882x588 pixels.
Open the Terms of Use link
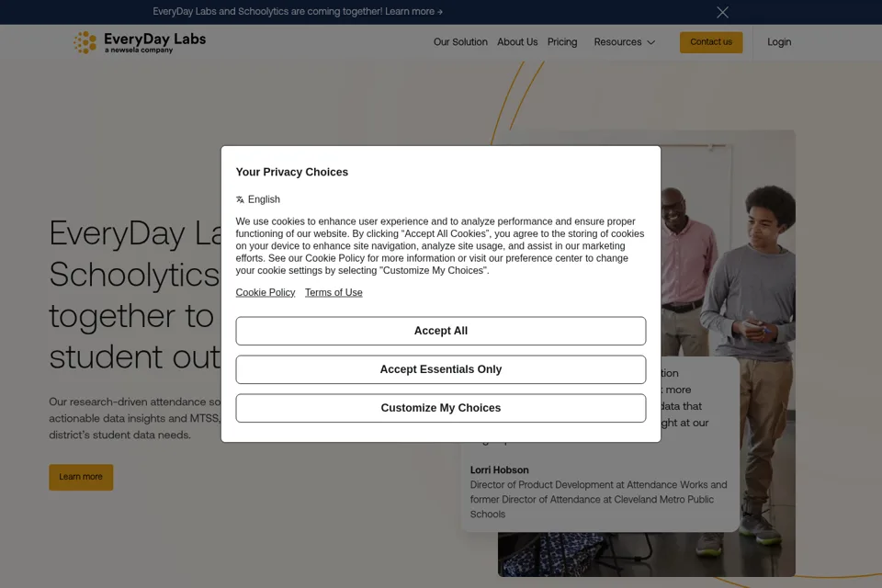(x=334, y=292)
